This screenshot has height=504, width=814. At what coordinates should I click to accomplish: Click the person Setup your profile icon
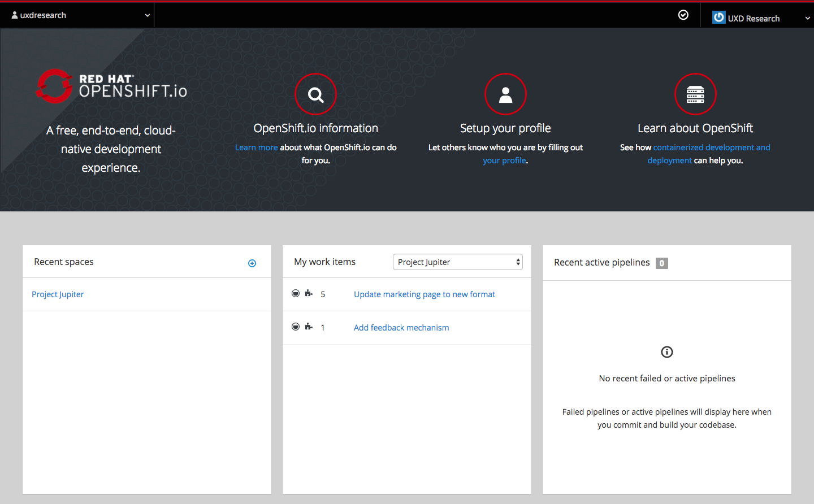coord(505,94)
